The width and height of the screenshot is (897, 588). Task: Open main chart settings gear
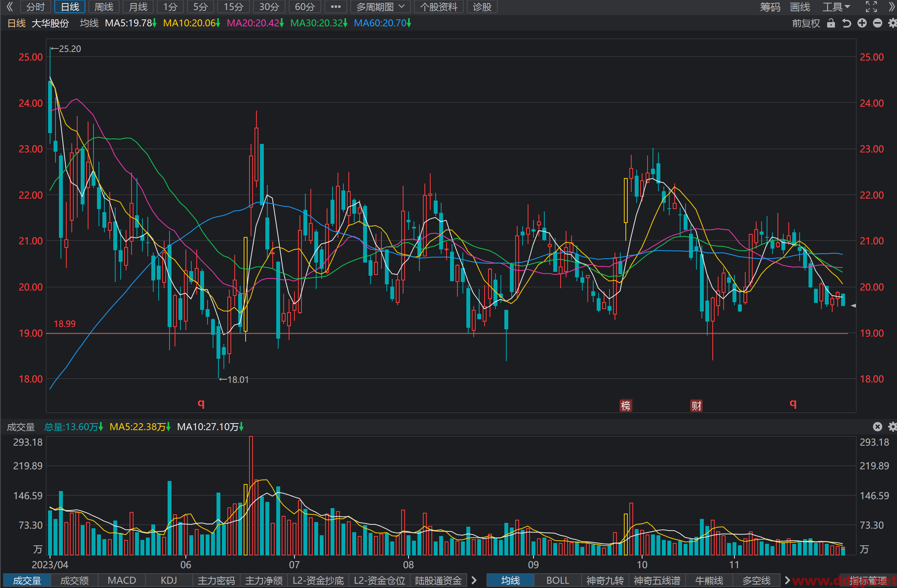[x=893, y=23]
